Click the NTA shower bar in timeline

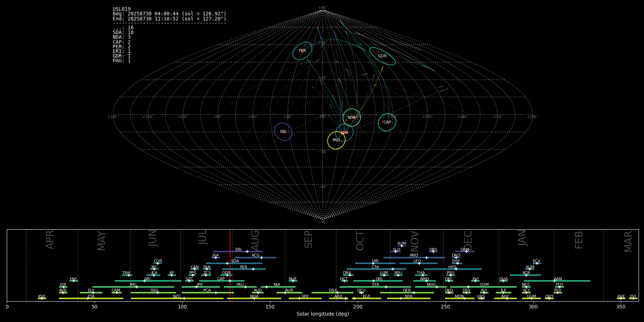tap(409, 298)
